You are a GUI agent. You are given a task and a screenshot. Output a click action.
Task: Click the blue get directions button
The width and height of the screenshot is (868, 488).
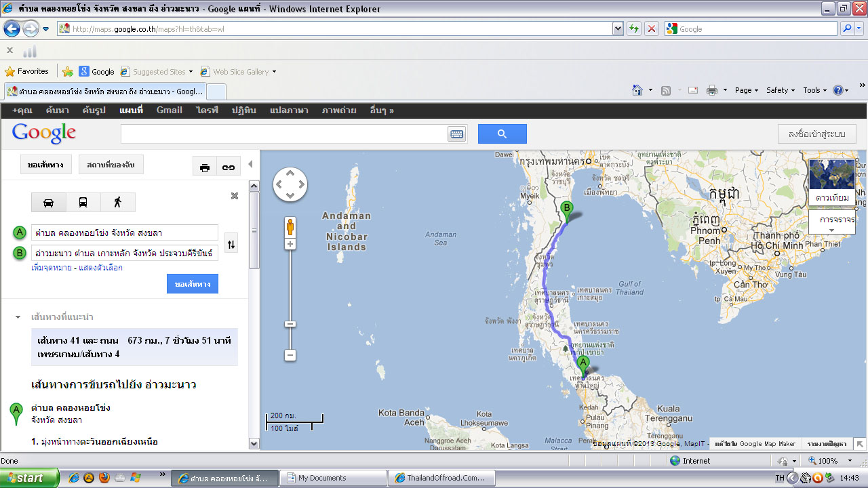coord(193,284)
